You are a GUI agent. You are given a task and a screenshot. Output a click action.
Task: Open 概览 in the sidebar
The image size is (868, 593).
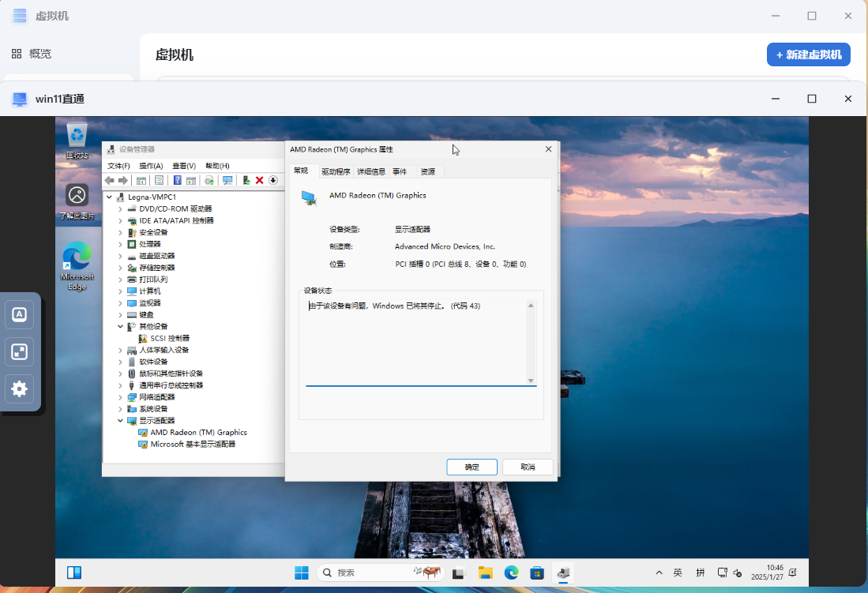point(32,54)
